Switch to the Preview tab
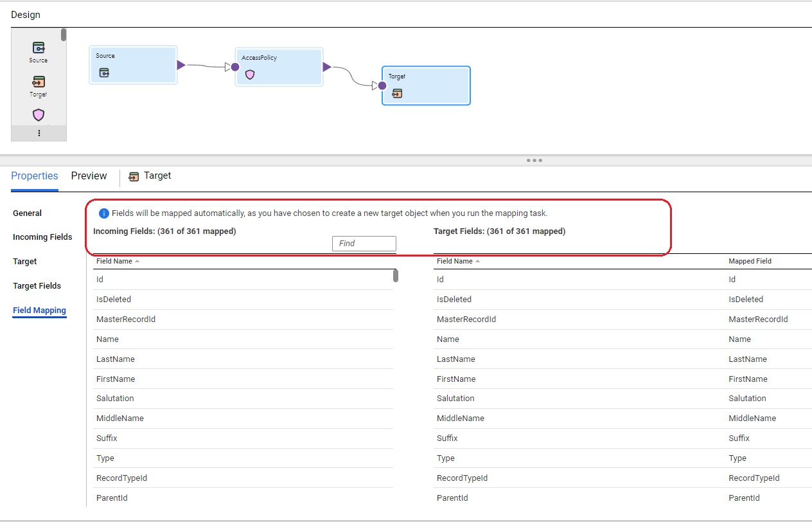812x522 pixels. tap(89, 176)
